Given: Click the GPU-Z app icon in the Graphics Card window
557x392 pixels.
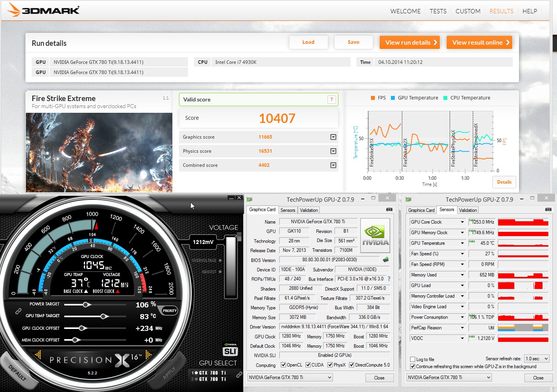Looking at the screenshot, I should point(250,199).
